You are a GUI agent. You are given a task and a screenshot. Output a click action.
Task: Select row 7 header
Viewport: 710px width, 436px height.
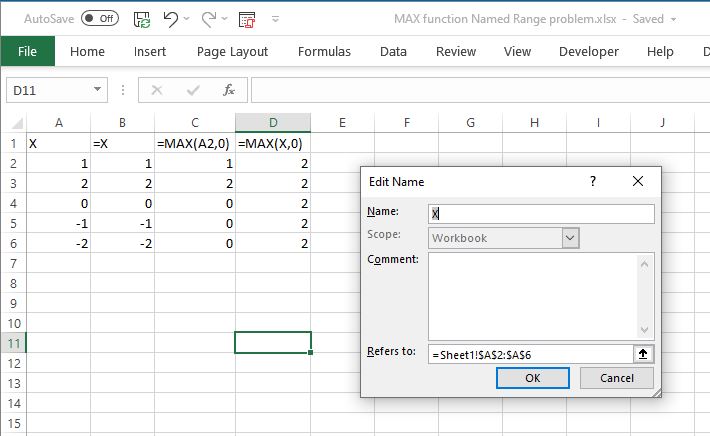(x=13, y=264)
